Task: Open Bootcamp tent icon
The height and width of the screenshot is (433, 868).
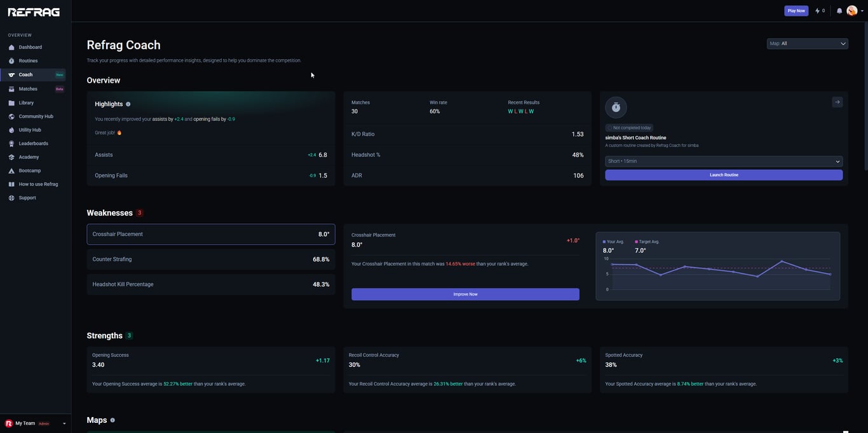Action: click(x=11, y=170)
